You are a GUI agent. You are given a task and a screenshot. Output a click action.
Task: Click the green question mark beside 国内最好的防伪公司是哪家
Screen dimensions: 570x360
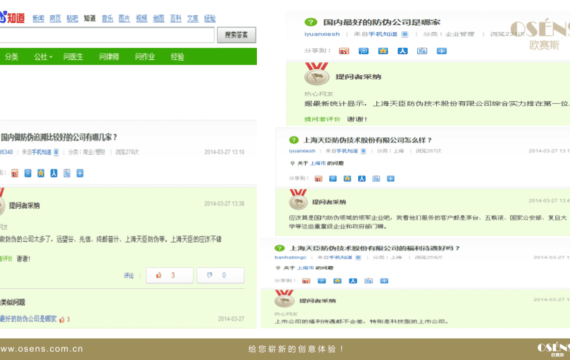(x=311, y=22)
